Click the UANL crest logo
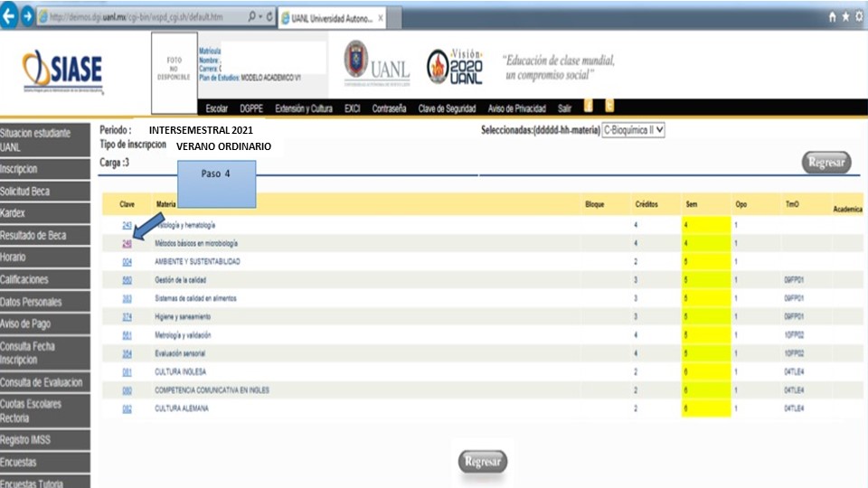Viewport: 868px width, 488px height. tap(377, 64)
